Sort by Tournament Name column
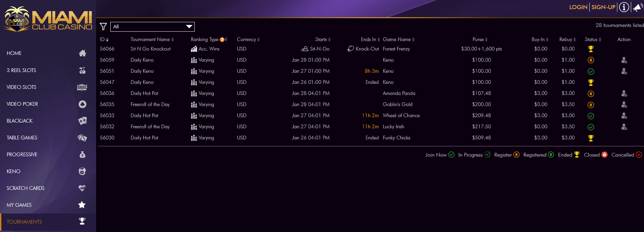The image size is (644, 232). [152, 39]
